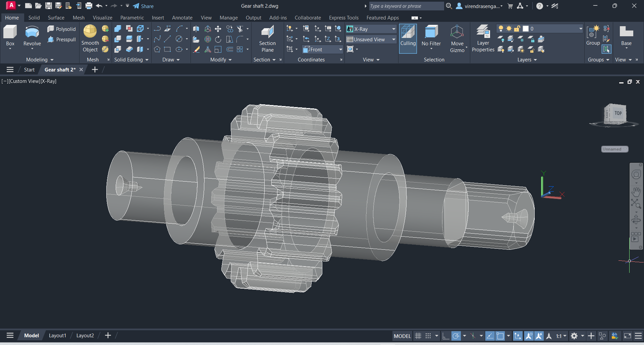Toggle snap mode in status bar

pyautogui.click(x=428, y=336)
